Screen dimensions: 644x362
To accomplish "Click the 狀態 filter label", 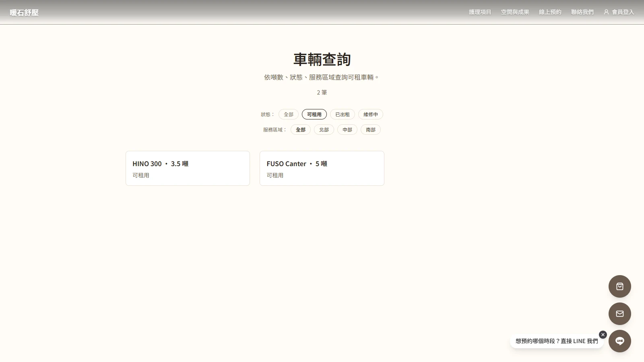I will coord(268,114).
